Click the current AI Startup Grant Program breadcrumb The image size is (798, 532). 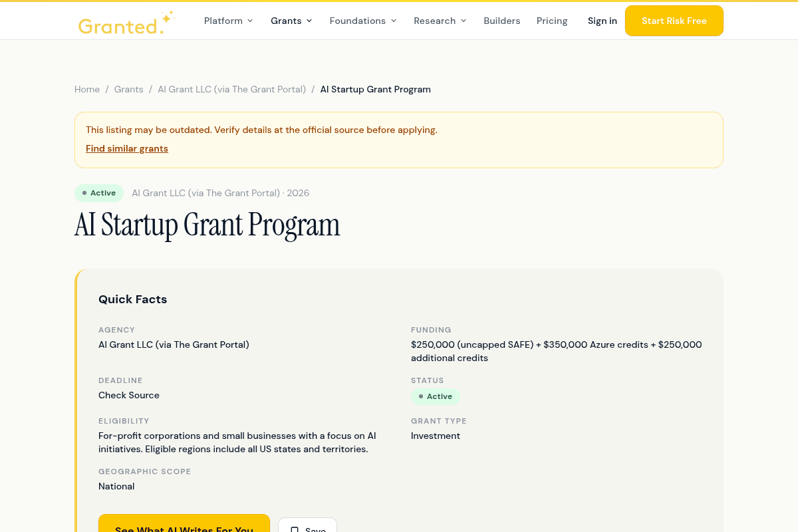click(x=376, y=89)
